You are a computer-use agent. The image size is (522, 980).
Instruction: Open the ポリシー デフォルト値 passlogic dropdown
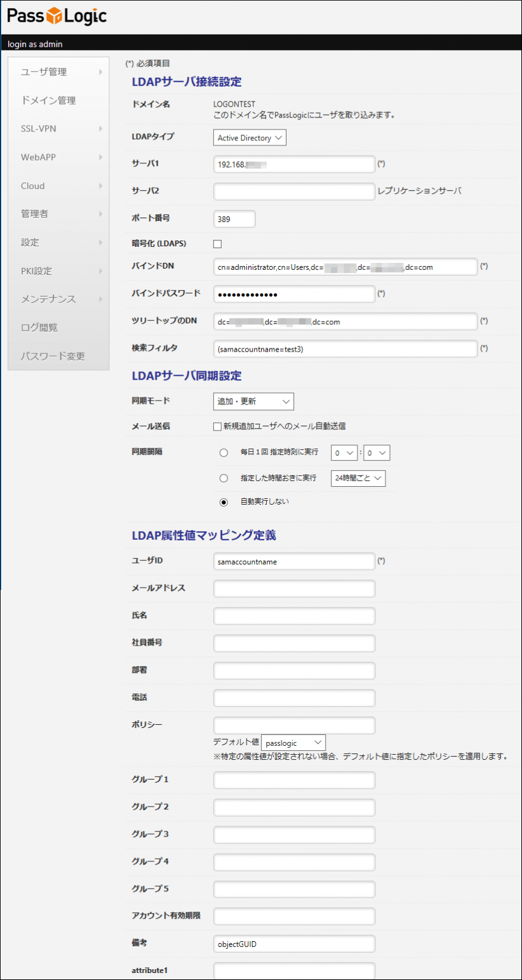(x=293, y=742)
